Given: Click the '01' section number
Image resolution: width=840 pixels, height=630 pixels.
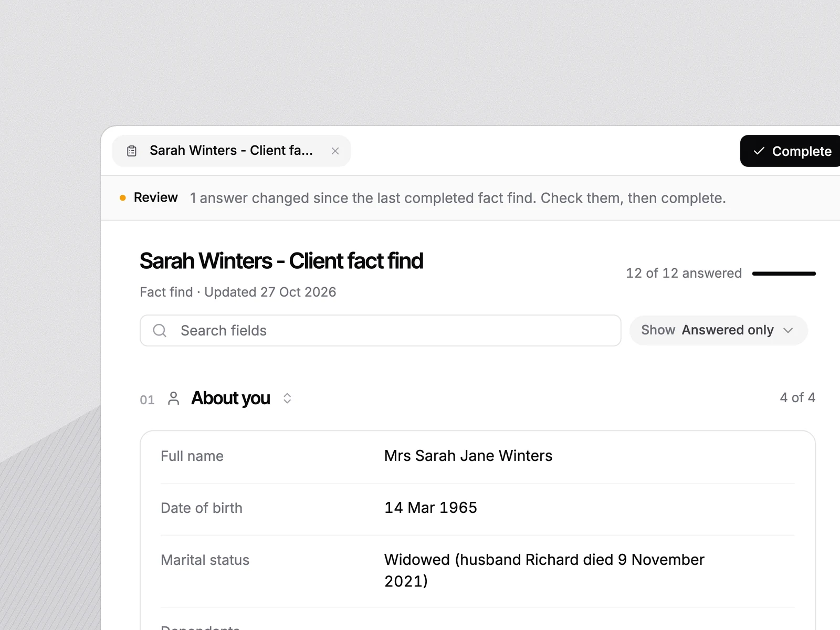Looking at the screenshot, I should tap(147, 400).
